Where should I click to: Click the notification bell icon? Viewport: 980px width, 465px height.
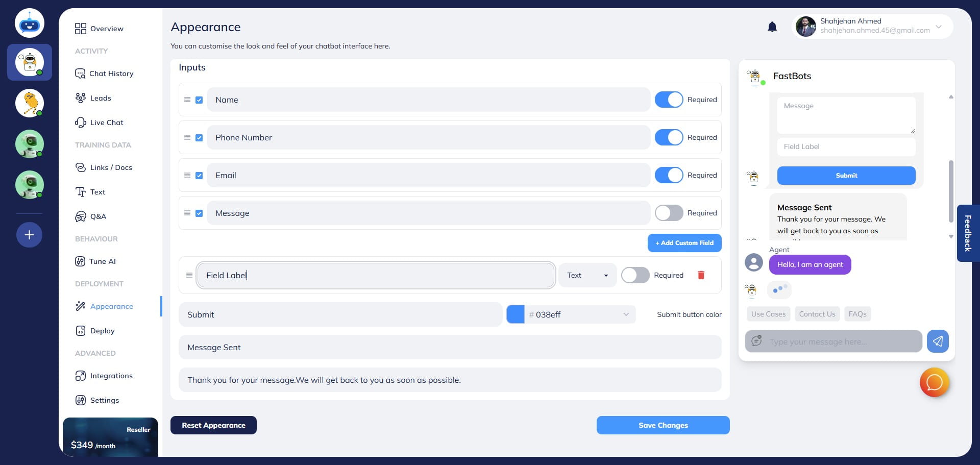tap(772, 27)
